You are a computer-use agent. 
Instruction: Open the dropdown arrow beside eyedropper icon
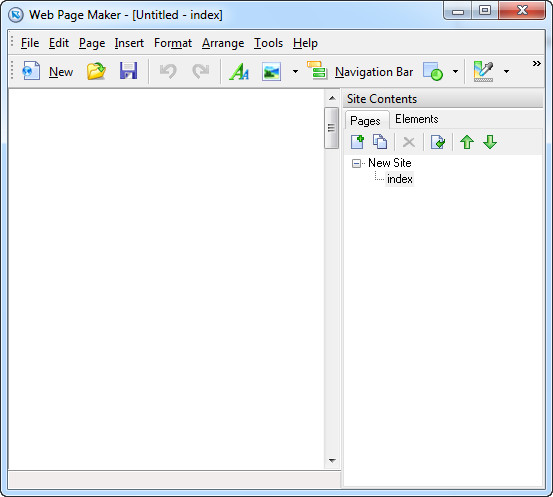click(506, 72)
